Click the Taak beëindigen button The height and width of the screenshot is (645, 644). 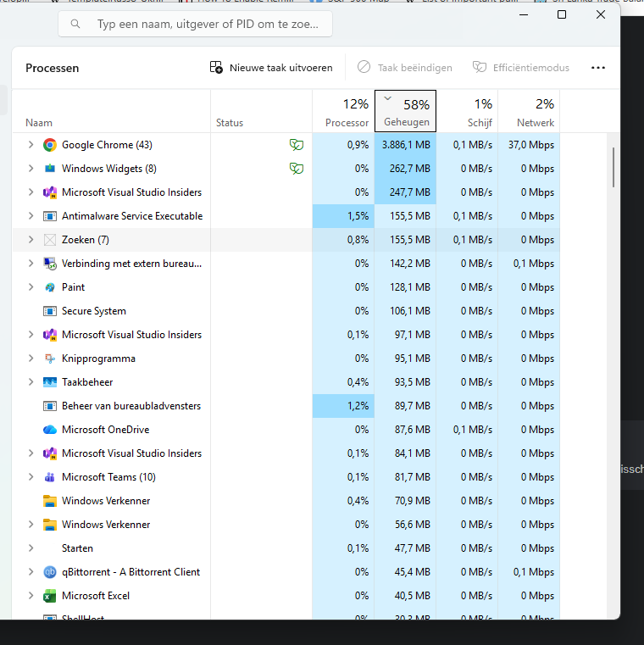tap(405, 68)
